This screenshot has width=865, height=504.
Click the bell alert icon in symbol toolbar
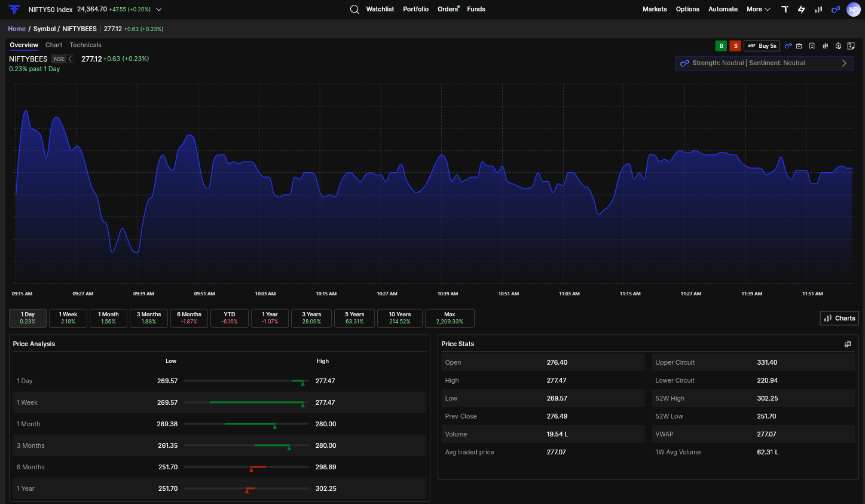point(838,46)
